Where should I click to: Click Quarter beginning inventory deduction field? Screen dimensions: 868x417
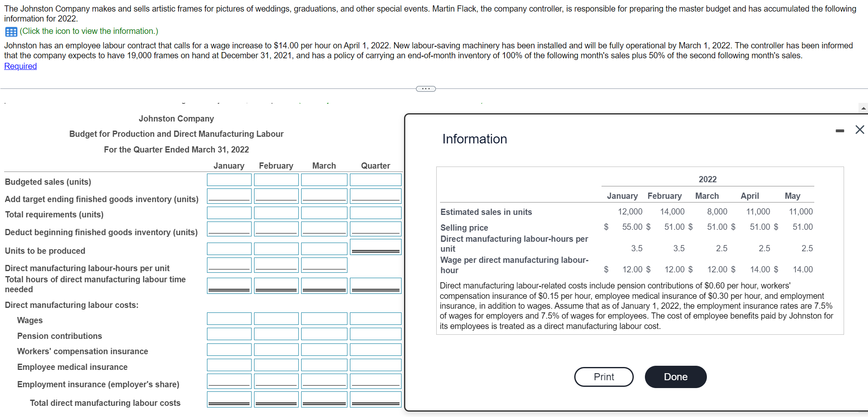coord(376,229)
